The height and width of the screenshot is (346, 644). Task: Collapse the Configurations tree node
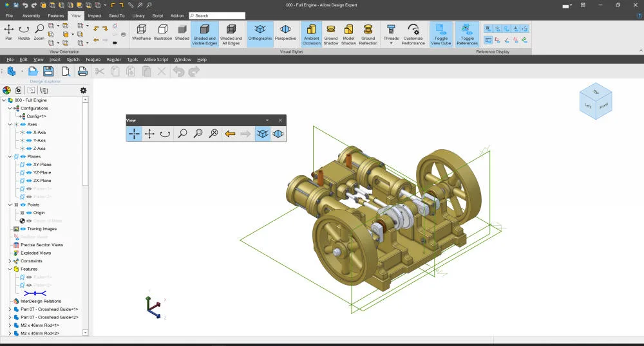10,108
